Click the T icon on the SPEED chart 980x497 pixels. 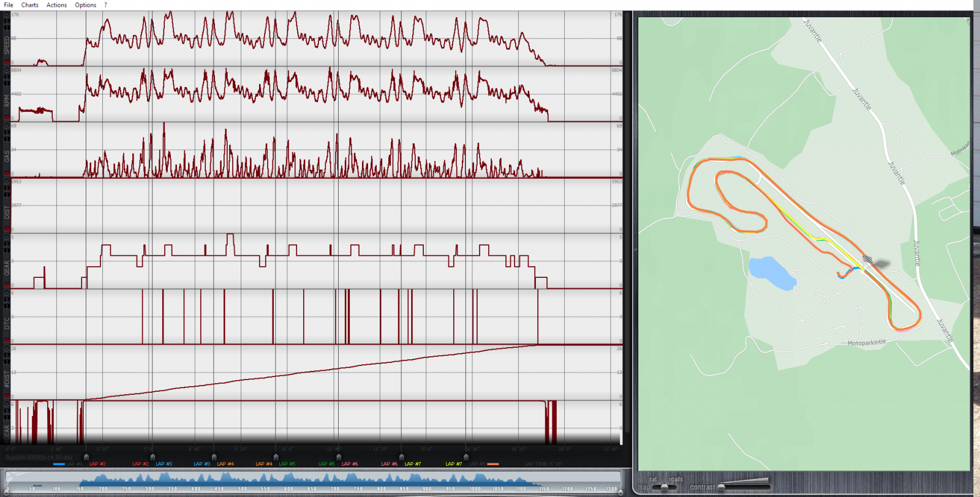(x=7, y=28)
